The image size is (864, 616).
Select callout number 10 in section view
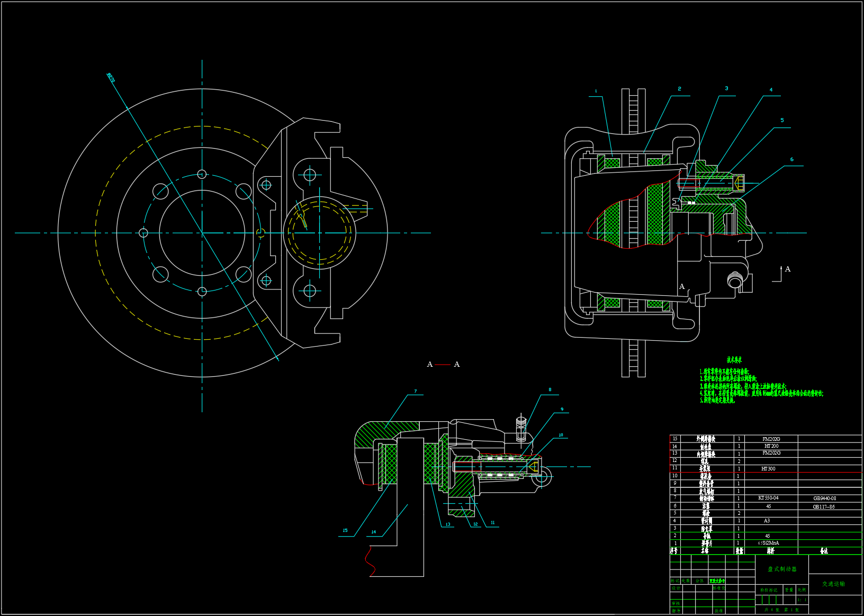561,435
